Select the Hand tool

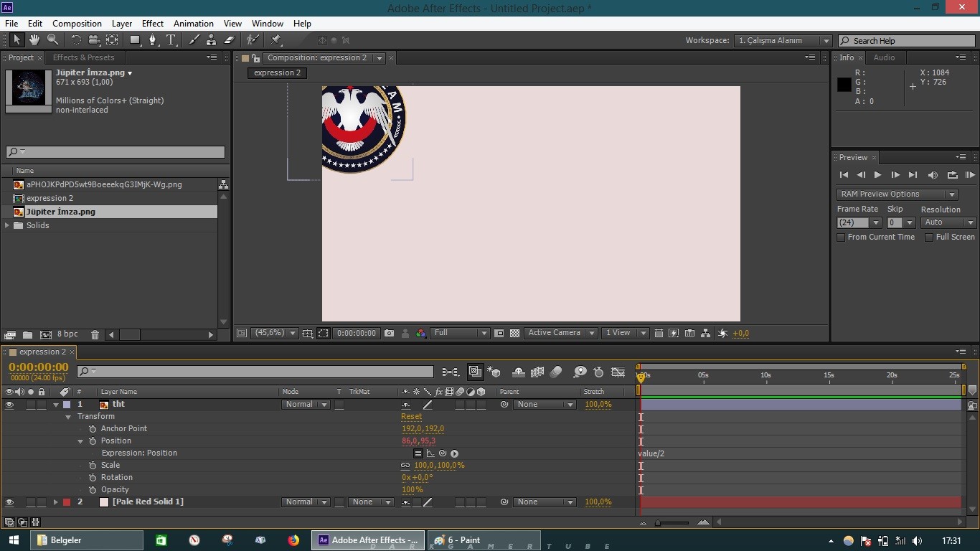[x=34, y=40]
